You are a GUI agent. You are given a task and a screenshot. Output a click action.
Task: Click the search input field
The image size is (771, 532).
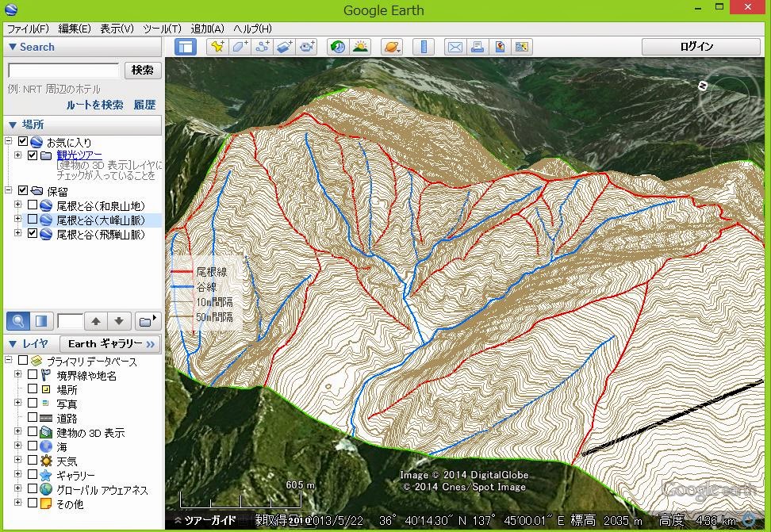click(63, 71)
